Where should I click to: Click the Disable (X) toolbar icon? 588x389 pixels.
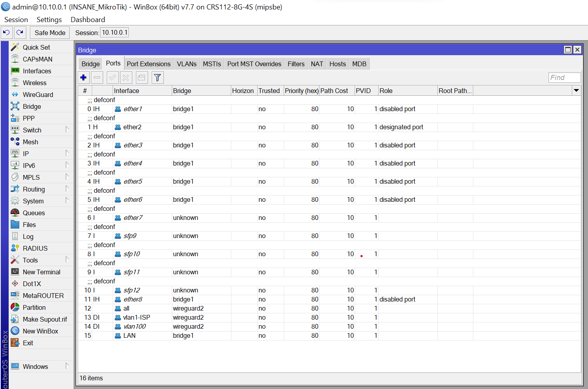[x=126, y=78]
